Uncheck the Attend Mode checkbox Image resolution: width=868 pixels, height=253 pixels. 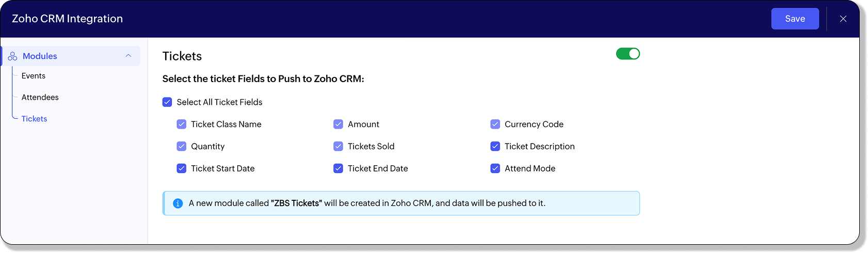495,168
